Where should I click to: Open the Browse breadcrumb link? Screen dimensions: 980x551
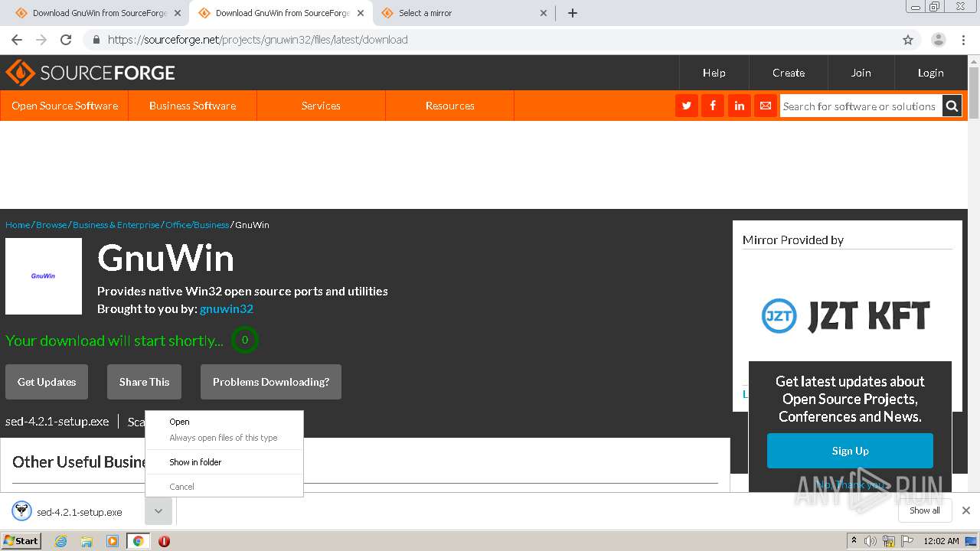(x=51, y=225)
